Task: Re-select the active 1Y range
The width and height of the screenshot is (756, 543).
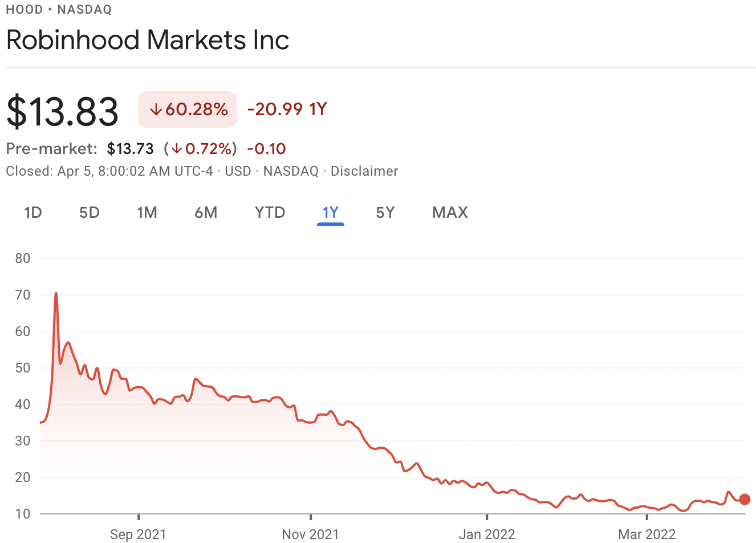Action: click(331, 212)
